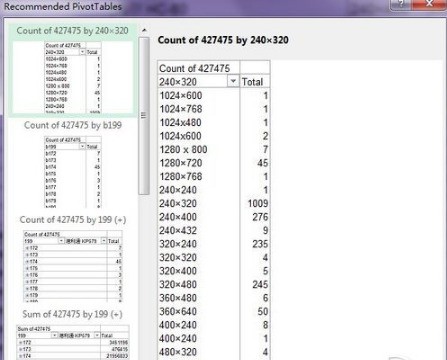Click the '360×480' row label in preview
The image size is (447, 360).
click(x=178, y=298)
